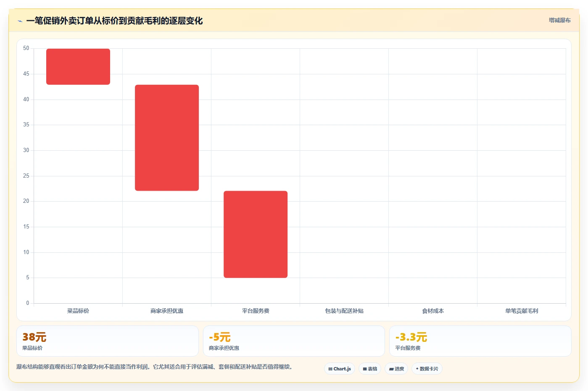The image size is (588, 391).
Task: Click the y-axis value 50
Action: coord(26,48)
